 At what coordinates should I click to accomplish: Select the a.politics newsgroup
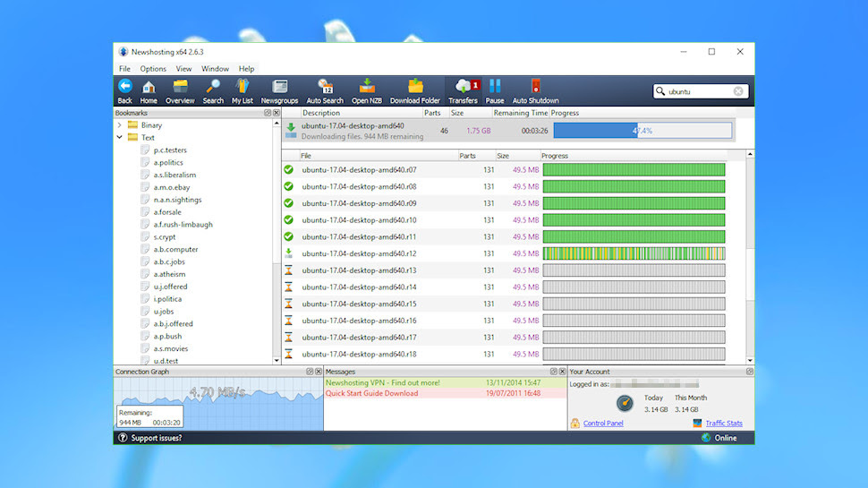[x=168, y=162]
